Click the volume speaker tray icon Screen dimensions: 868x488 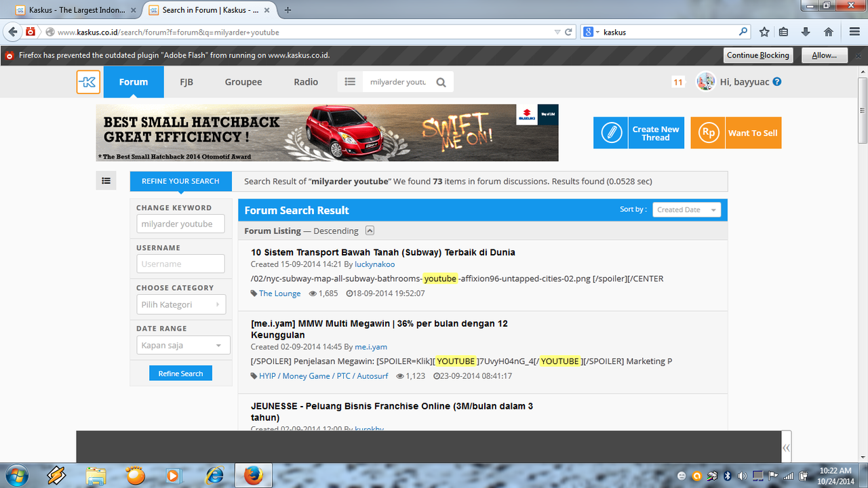743,476
